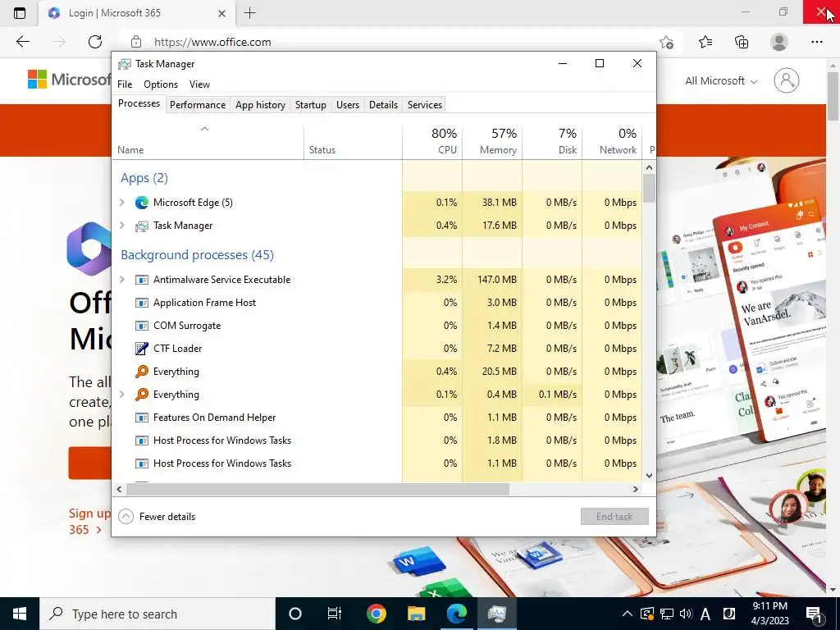Open Task Manager Options menu
This screenshot has height=630, width=840.
pyautogui.click(x=161, y=84)
